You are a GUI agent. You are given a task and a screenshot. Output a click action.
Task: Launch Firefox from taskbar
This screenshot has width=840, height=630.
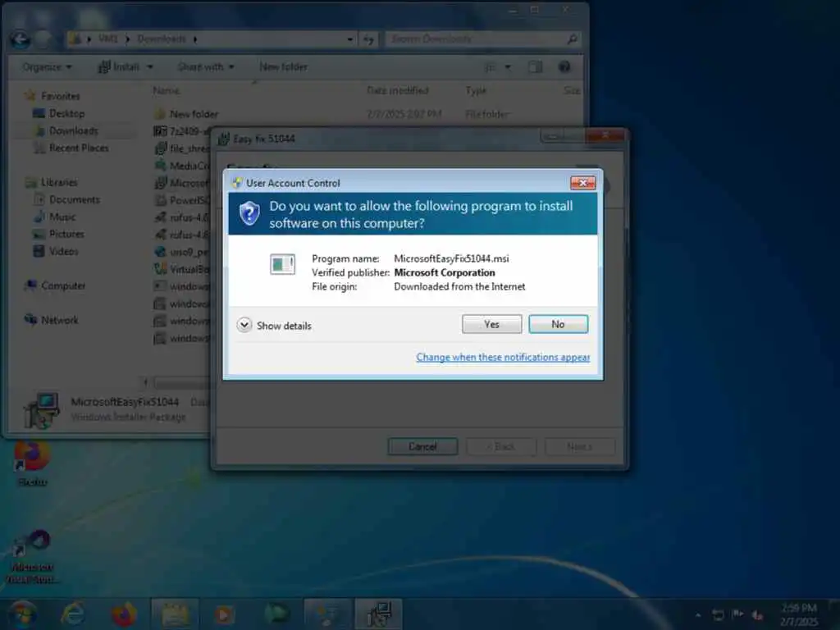pyautogui.click(x=124, y=614)
